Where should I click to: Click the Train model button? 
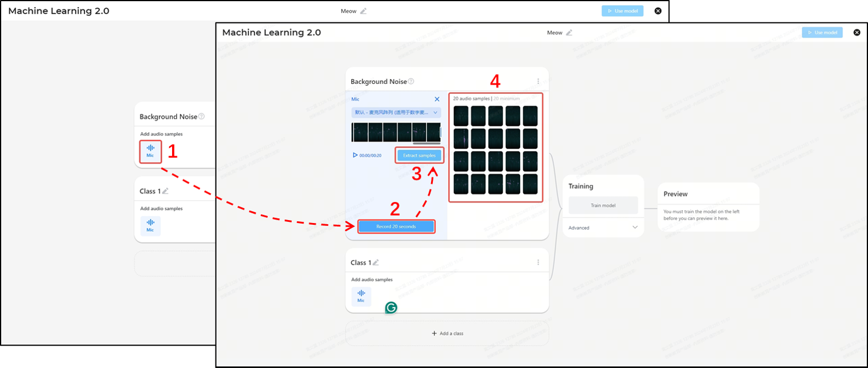click(x=603, y=205)
